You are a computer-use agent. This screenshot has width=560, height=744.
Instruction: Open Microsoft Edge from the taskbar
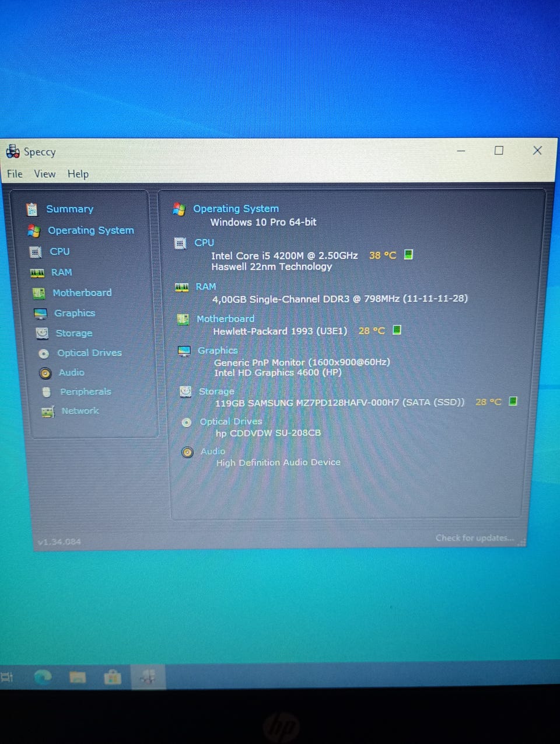pos(43,677)
